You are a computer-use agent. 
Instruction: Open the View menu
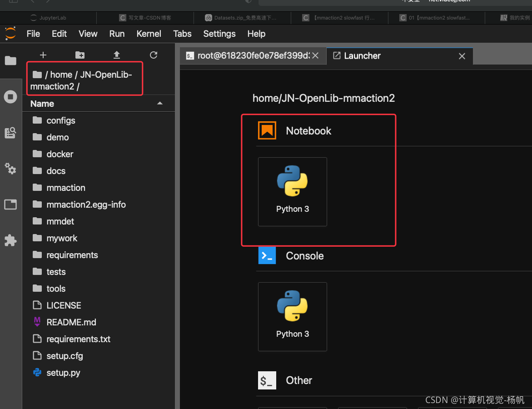click(88, 34)
